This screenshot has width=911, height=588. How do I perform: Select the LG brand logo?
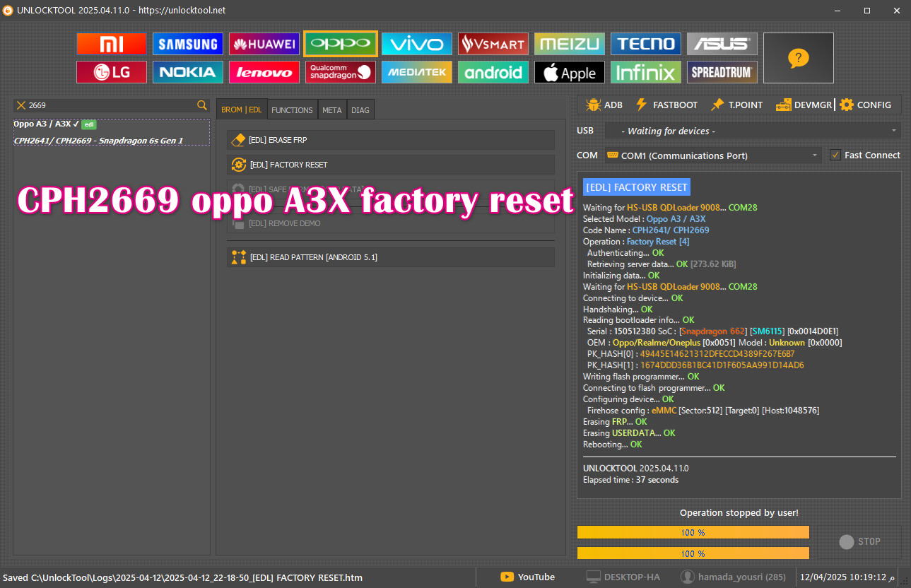pos(112,72)
